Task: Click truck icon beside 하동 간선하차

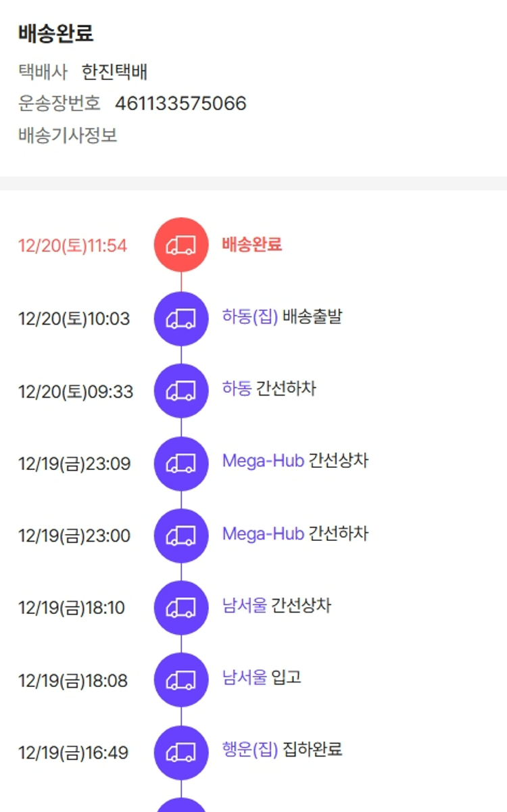Action: (181, 391)
